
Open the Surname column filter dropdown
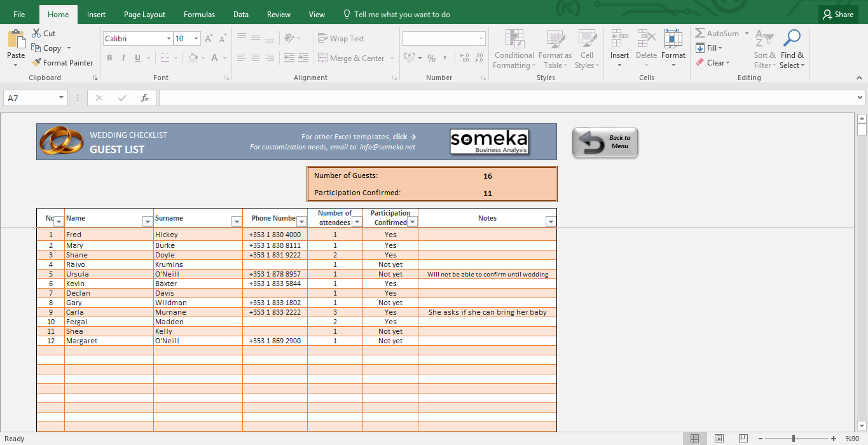[237, 222]
